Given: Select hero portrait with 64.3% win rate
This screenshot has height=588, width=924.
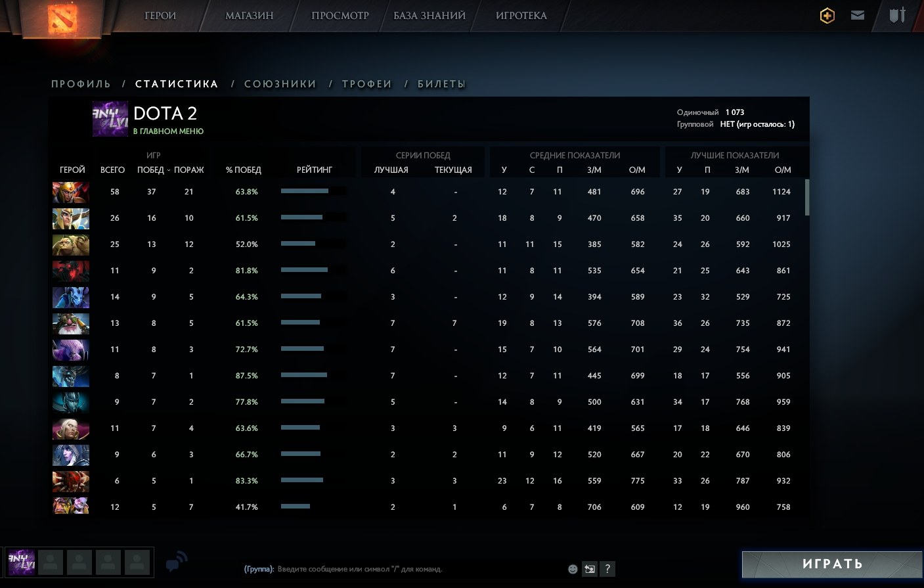Looking at the screenshot, I should 71,297.
